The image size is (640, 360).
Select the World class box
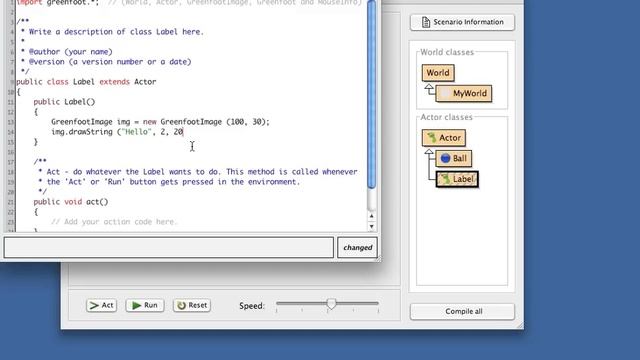click(x=438, y=73)
